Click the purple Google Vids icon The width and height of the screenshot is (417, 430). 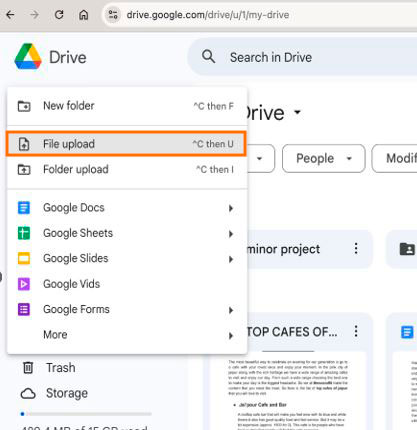[x=24, y=284]
